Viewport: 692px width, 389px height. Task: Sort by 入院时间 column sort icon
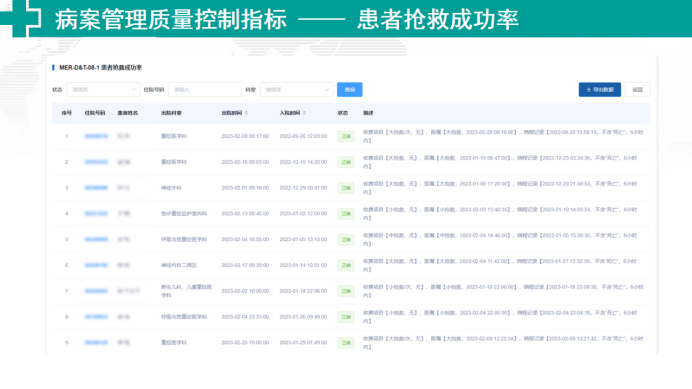(x=305, y=113)
